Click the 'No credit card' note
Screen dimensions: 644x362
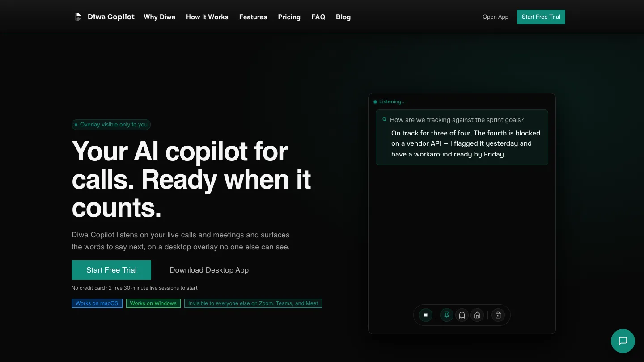[x=135, y=288]
